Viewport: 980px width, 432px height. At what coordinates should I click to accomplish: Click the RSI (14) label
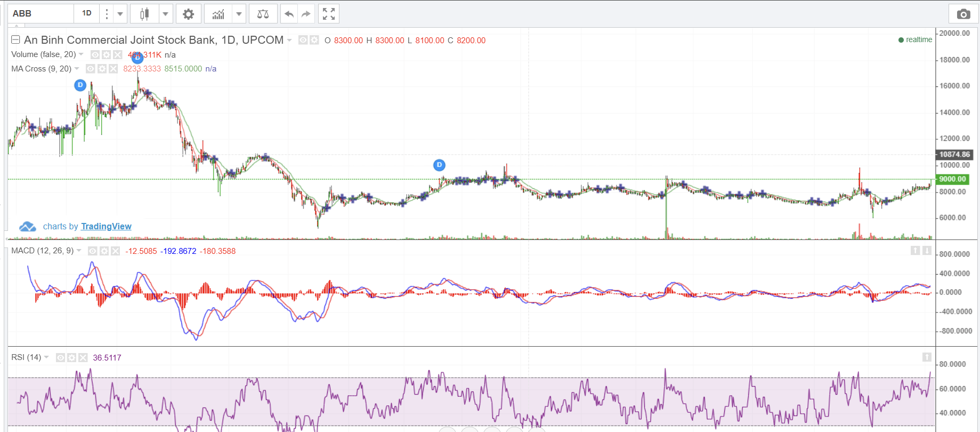[x=26, y=357]
